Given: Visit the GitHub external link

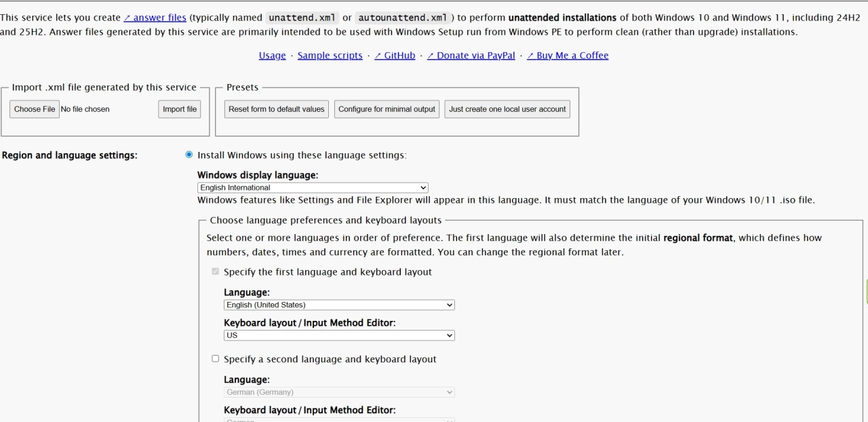Looking at the screenshot, I should click(395, 56).
